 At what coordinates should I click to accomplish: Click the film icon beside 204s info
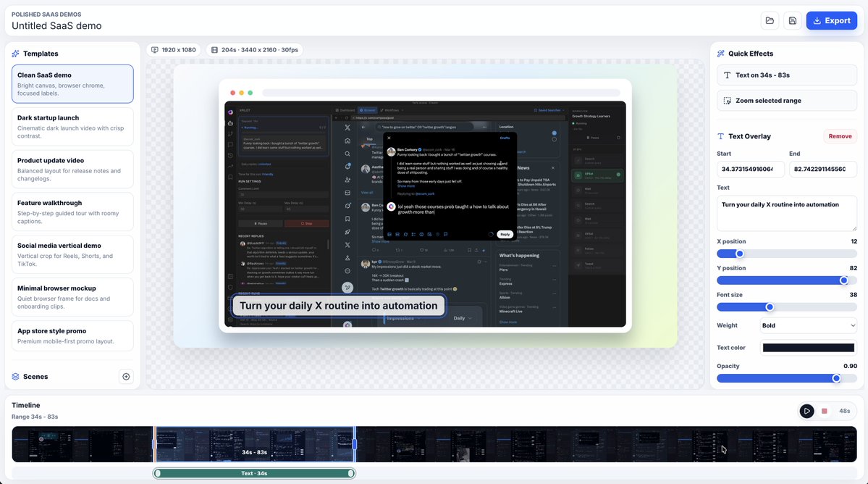click(214, 50)
